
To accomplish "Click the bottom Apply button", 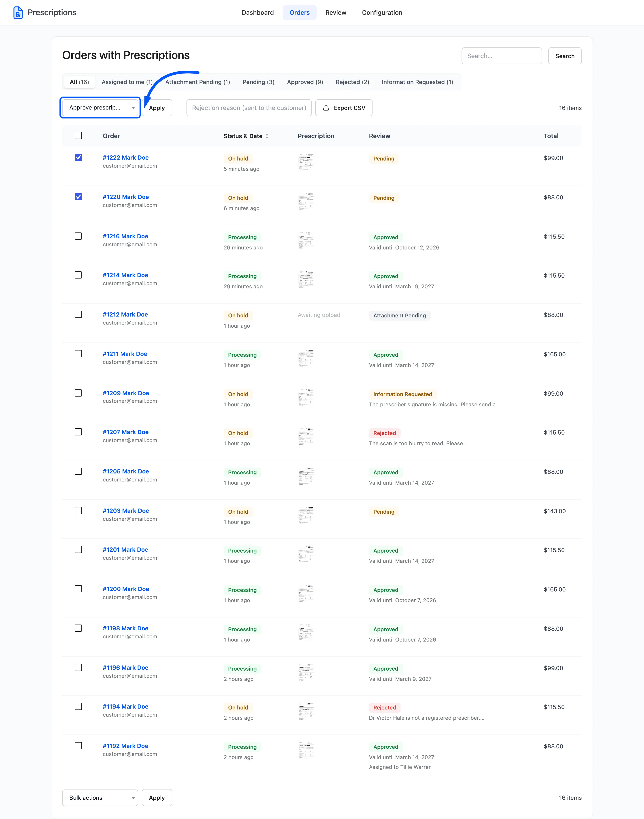I will coord(157,798).
